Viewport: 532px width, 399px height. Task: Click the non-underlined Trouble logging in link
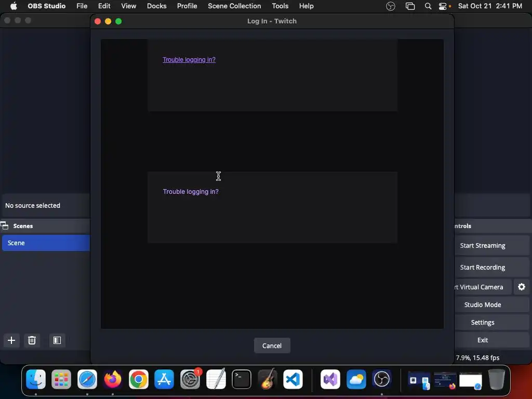(x=191, y=192)
